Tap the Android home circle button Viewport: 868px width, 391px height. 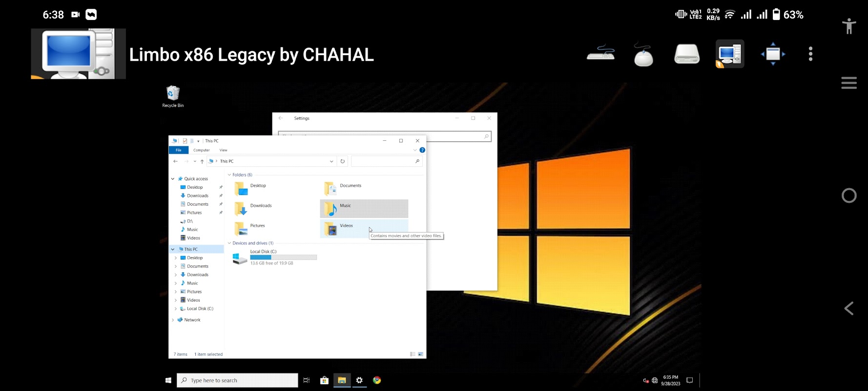[x=849, y=195]
